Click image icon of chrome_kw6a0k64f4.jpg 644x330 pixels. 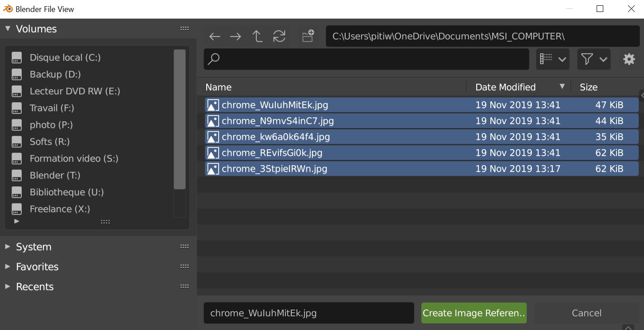(213, 137)
